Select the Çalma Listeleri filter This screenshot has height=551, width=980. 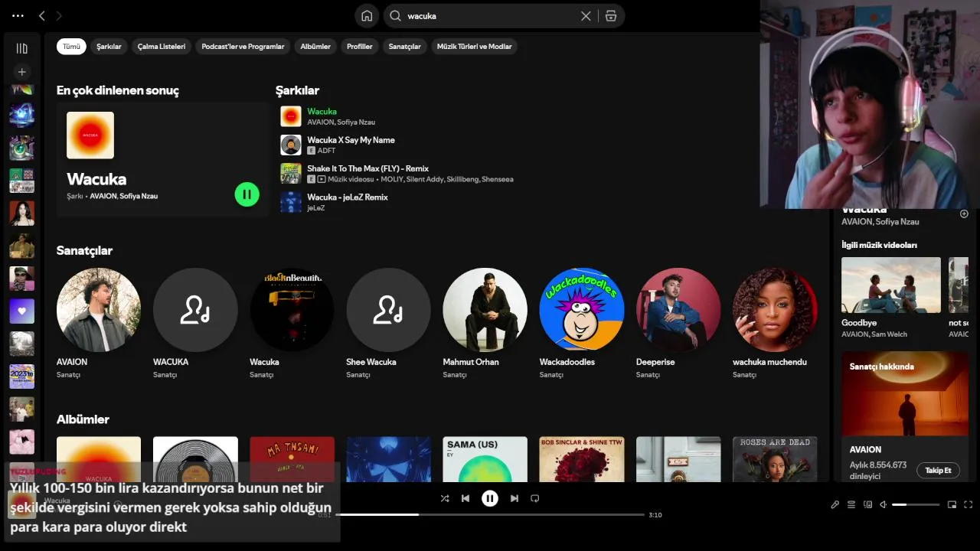(x=162, y=47)
